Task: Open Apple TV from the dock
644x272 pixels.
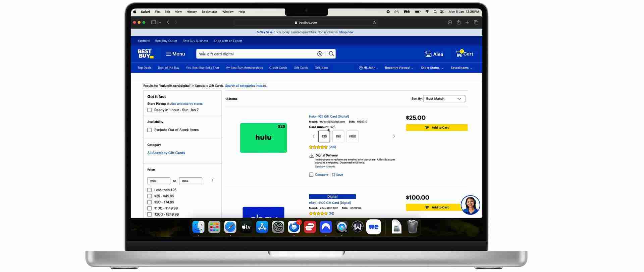Action: click(x=246, y=227)
